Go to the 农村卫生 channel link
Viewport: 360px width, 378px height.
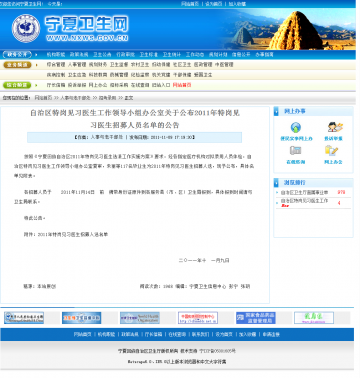point(140,65)
